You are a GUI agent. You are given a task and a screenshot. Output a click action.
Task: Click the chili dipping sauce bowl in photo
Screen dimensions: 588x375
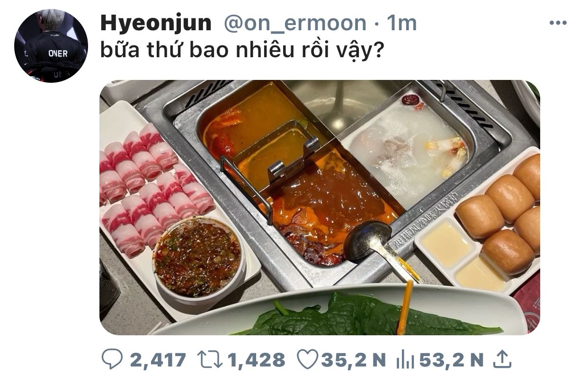point(199,258)
